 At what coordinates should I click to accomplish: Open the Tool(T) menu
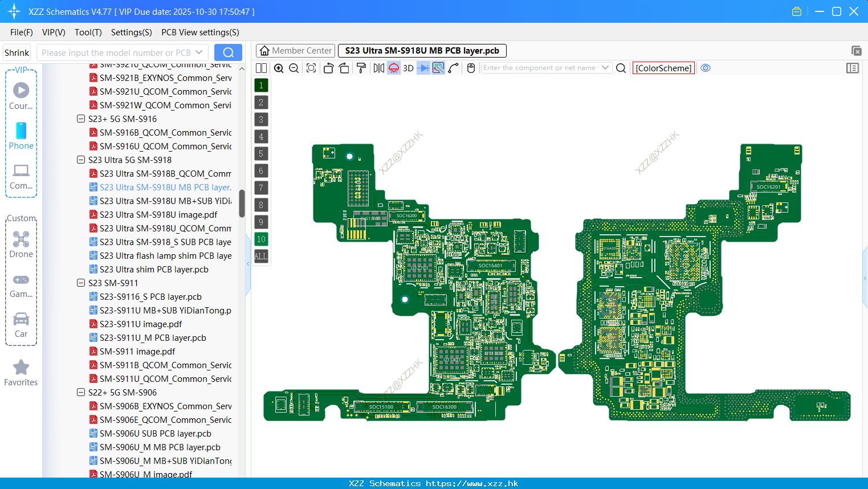coord(88,32)
